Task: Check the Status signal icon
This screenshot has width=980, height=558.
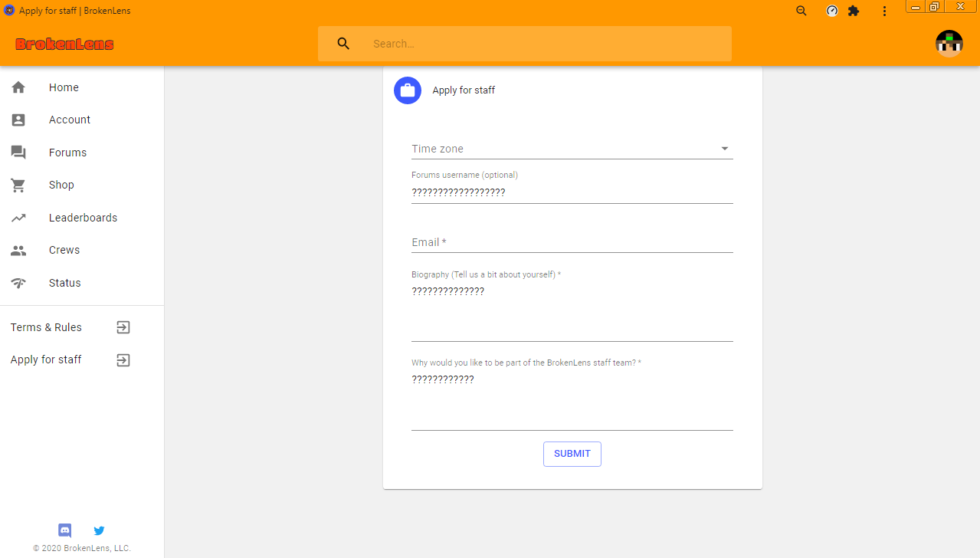Action: pyautogui.click(x=18, y=283)
